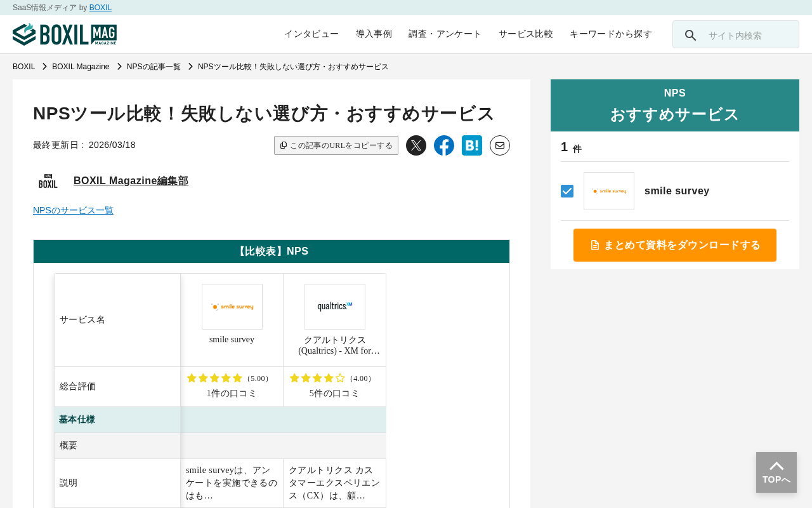Viewport: 812px width, 508px height.
Task: Open 導入事例 menu item
Action: pos(374,34)
